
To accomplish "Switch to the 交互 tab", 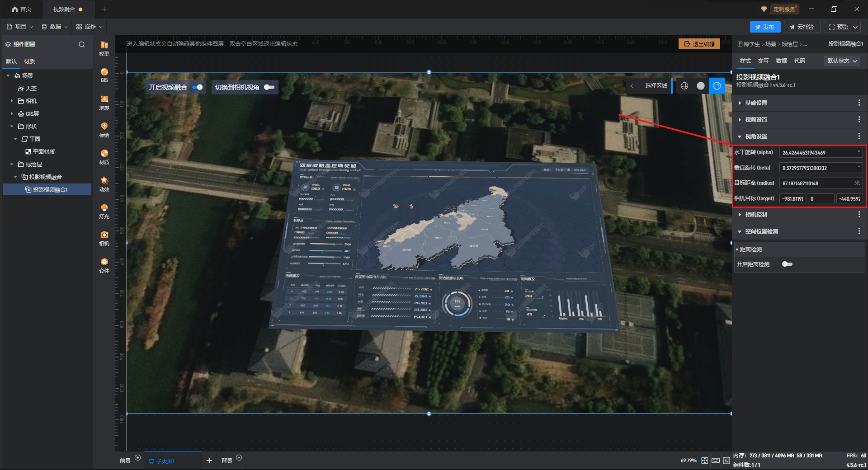I will [x=763, y=61].
